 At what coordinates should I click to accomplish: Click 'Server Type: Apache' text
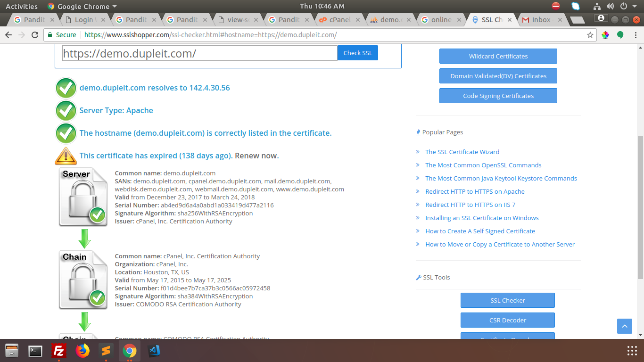(116, 110)
